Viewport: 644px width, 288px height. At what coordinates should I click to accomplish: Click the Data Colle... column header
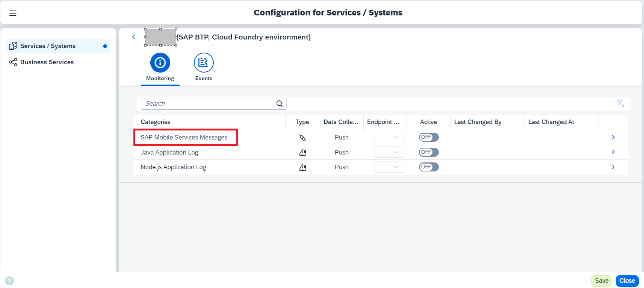(x=341, y=122)
